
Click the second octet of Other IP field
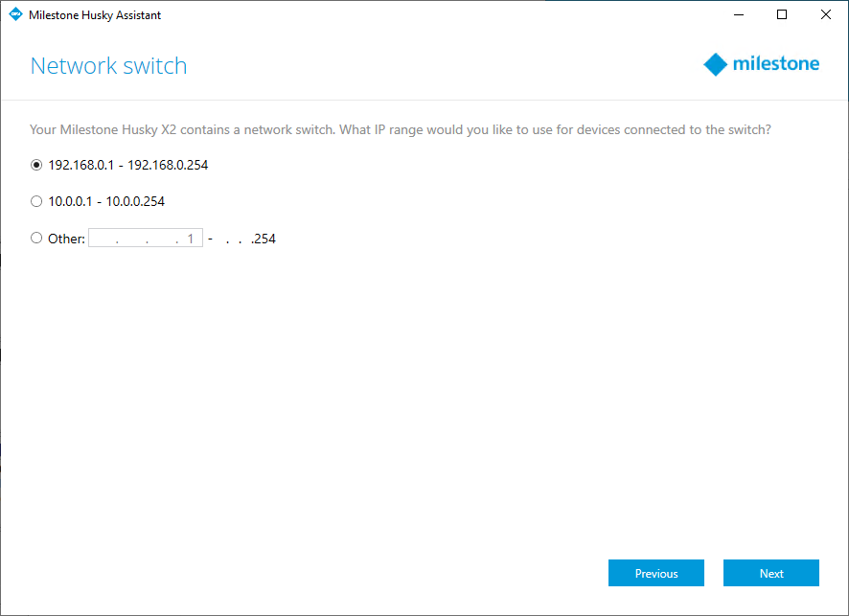(x=131, y=239)
